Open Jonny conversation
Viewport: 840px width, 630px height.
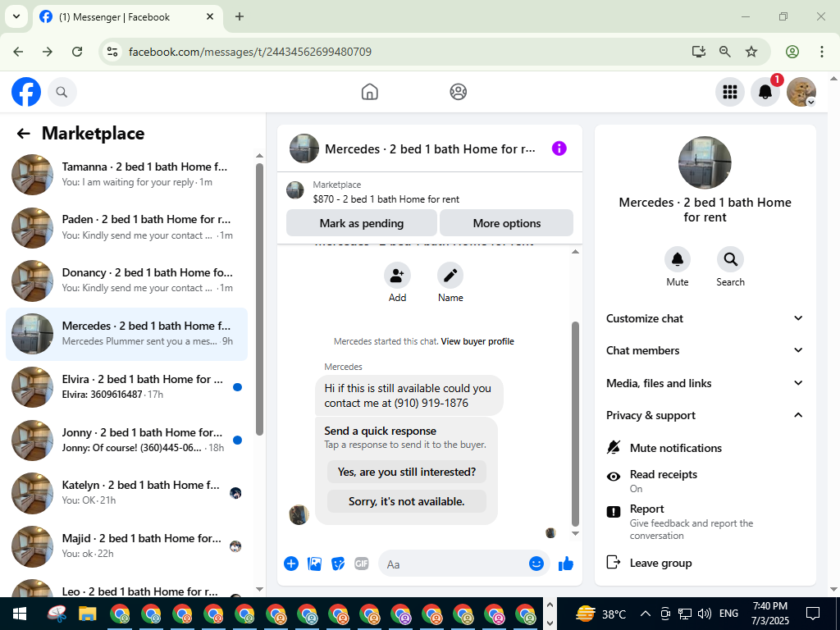coord(127,440)
